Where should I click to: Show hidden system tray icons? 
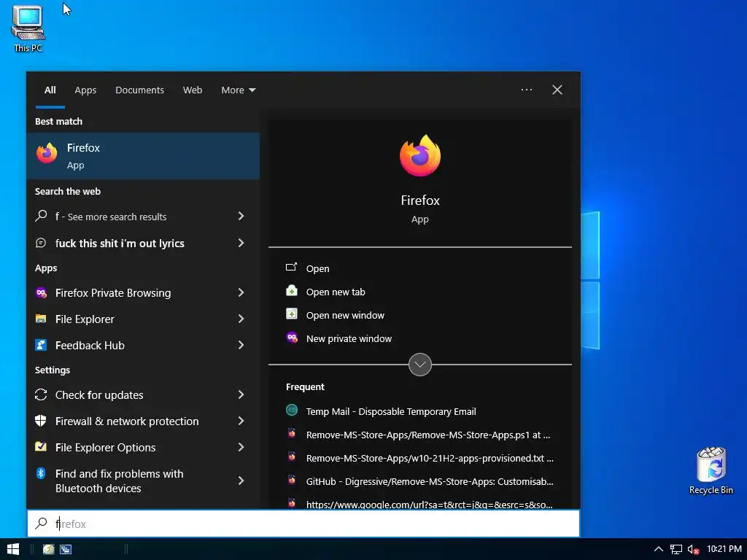coord(659,550)
